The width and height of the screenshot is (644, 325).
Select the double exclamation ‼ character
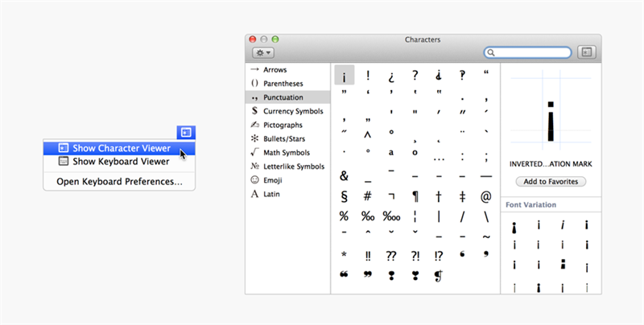pyautogui.click(x=368, y=256)
